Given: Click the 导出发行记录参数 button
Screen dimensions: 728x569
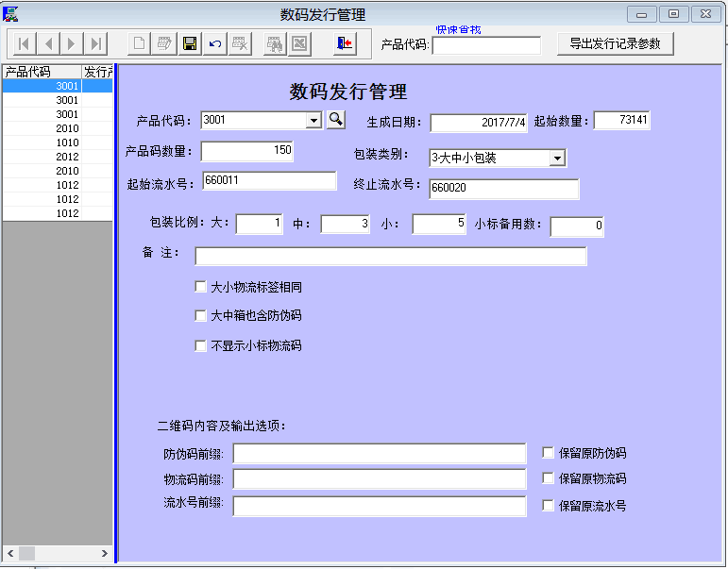Looking at the screenshot, I should pos(616,43).
